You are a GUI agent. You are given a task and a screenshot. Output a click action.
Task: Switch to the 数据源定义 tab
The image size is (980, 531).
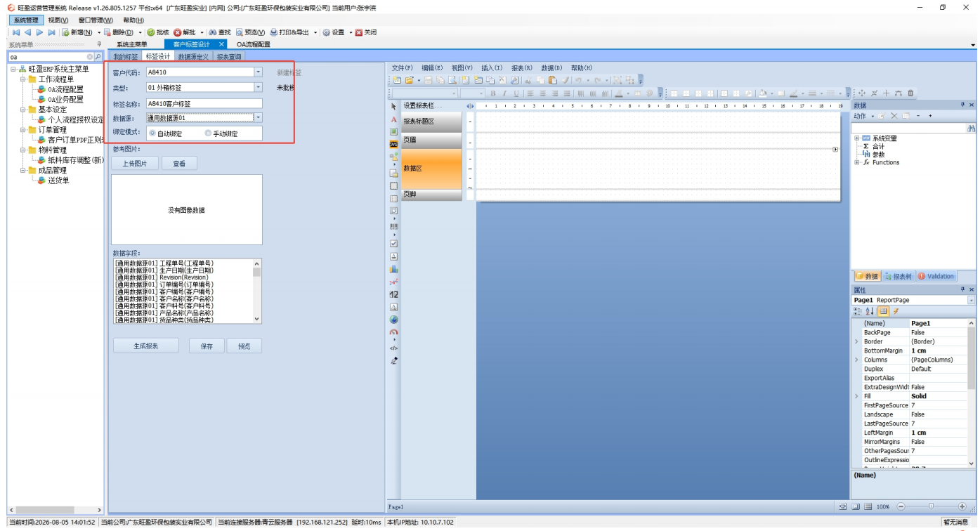(x=193, y=56)
